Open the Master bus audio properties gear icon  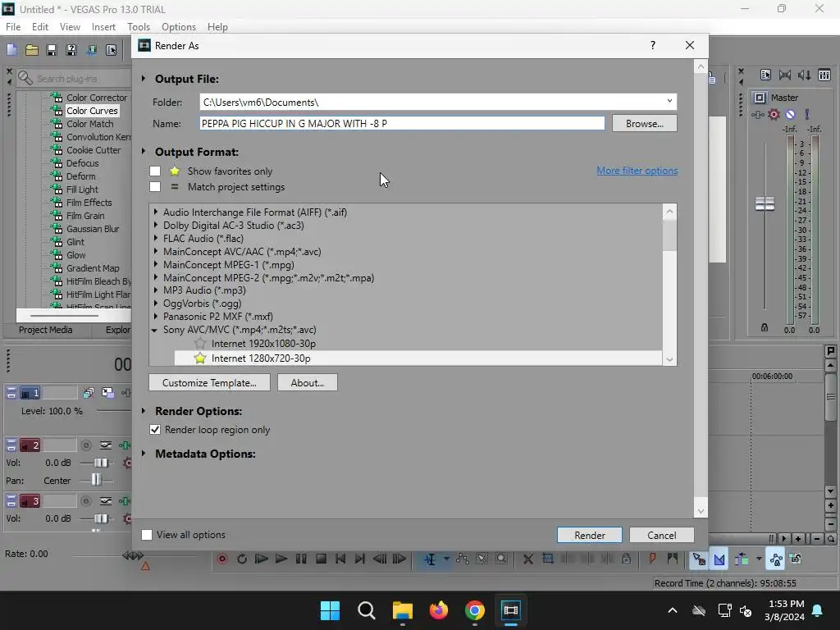tap(774, 114)
